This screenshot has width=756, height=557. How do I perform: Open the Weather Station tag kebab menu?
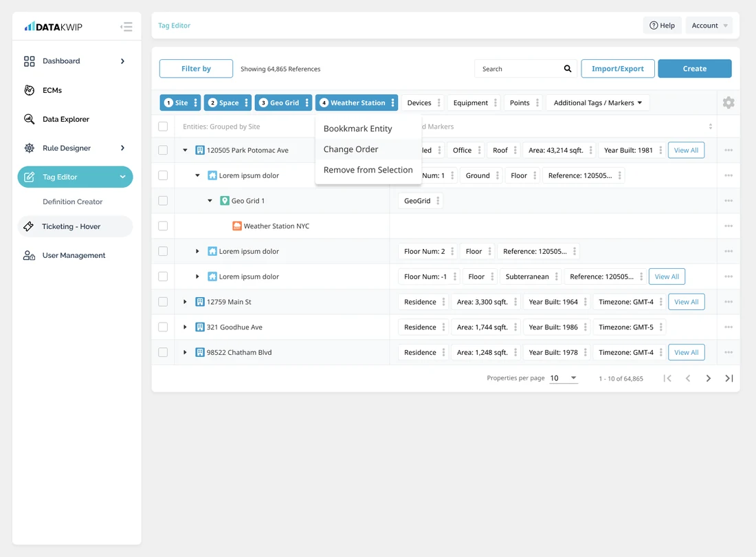[392, 102]
